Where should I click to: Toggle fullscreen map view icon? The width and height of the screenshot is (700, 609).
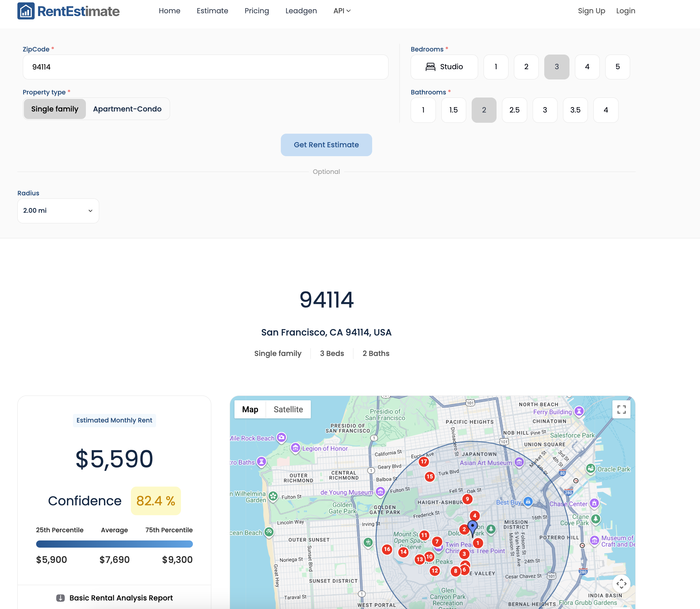(621, 409)
